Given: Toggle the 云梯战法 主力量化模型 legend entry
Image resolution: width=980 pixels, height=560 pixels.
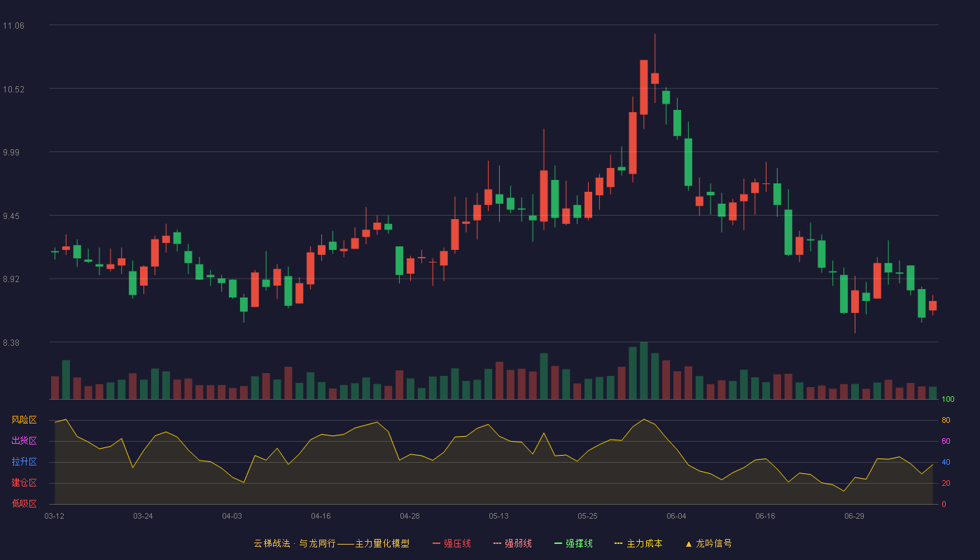Looking at the screenshot, I should [331, 543].
